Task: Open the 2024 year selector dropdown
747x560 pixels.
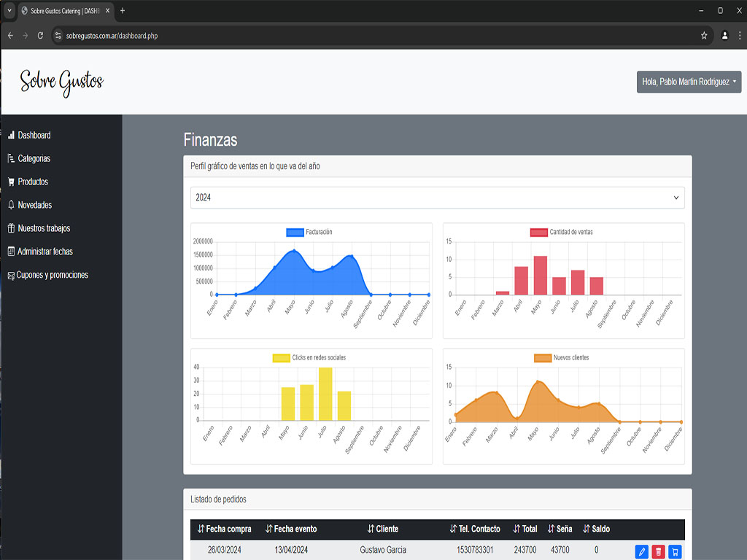Action: click(437, 198)
